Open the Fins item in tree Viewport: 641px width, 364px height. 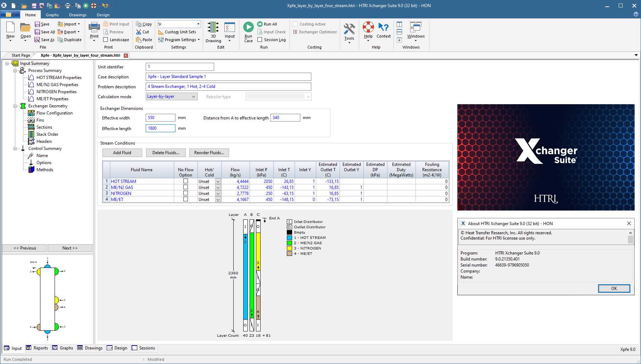(40, 120)
